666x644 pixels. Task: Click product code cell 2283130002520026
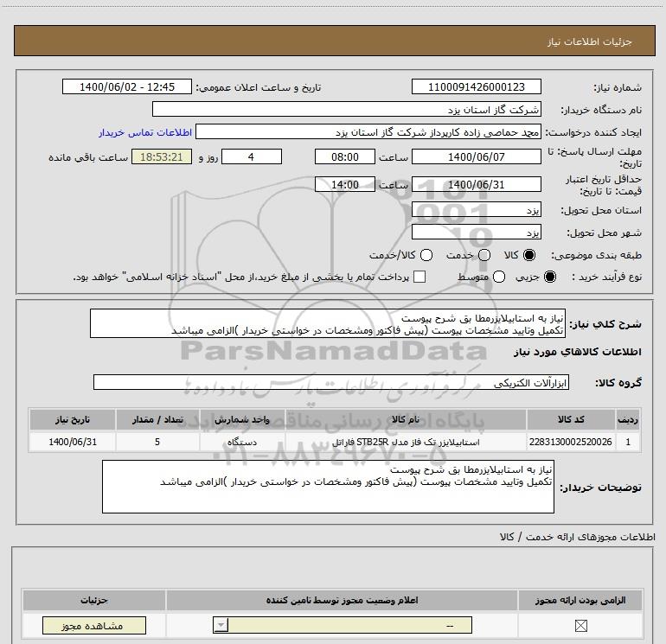click(571, 442)
